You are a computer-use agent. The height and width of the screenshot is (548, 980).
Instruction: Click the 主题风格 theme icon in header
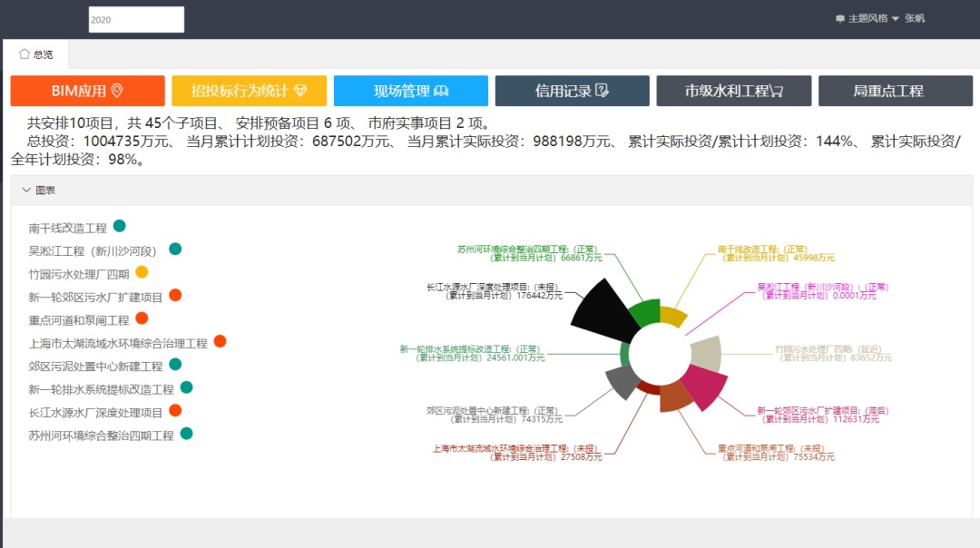tap(840, 18)
